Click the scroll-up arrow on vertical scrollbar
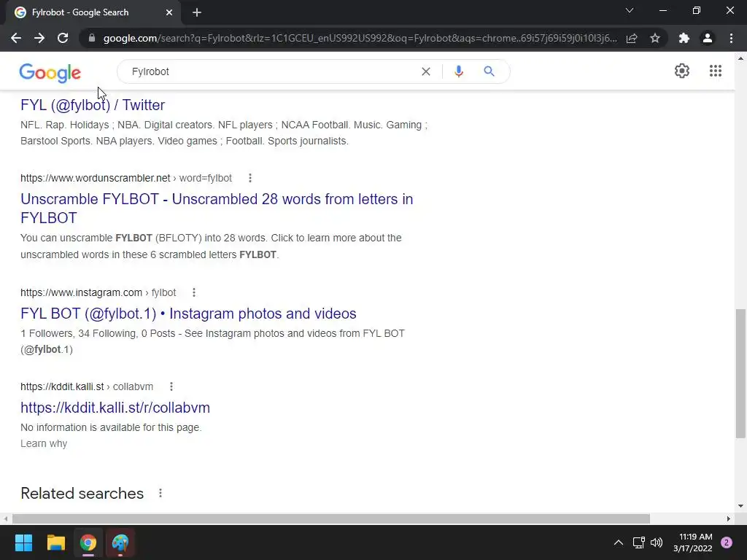 coord(740,58)
